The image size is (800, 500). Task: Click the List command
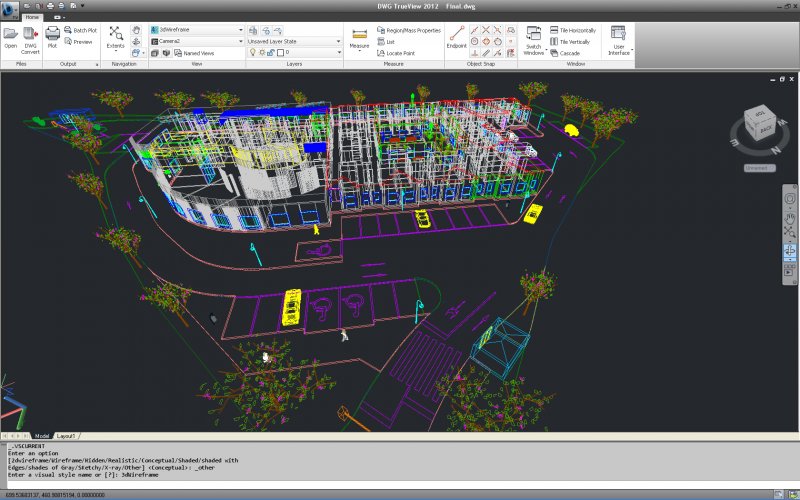coord(386,42)
